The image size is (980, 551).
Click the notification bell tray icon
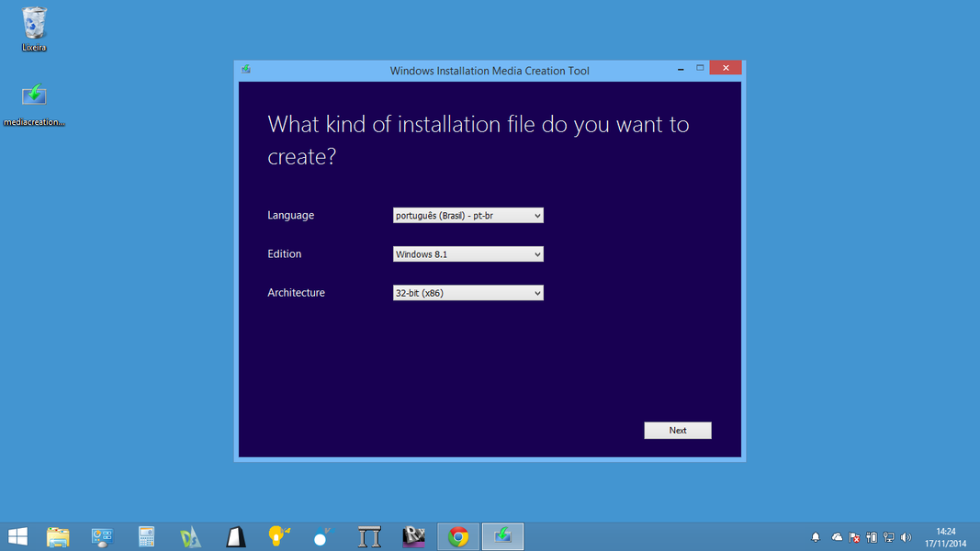pos(815,537)
